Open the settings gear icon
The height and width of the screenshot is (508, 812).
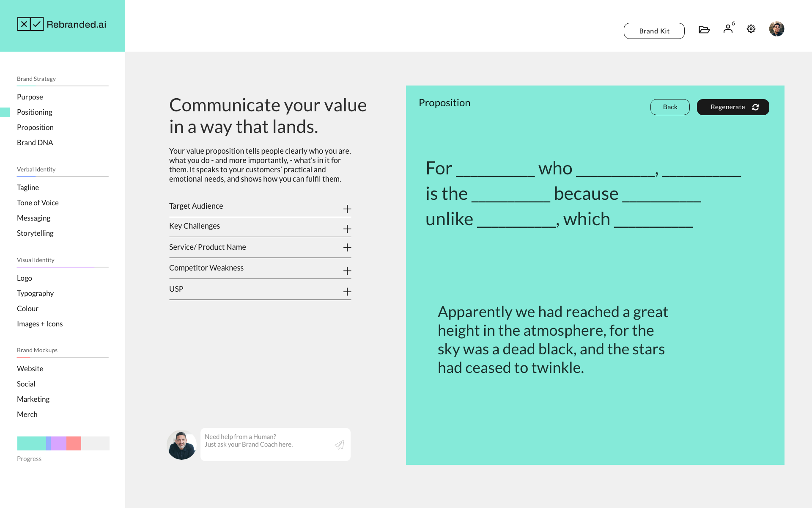(x=751, y=29)
